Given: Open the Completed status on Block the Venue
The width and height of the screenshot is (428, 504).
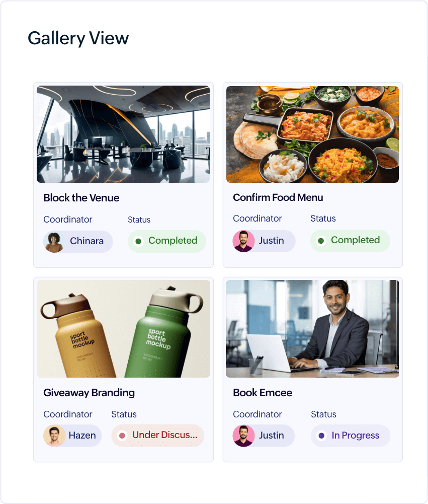Looking at the screenshot, I should point(166,241).
